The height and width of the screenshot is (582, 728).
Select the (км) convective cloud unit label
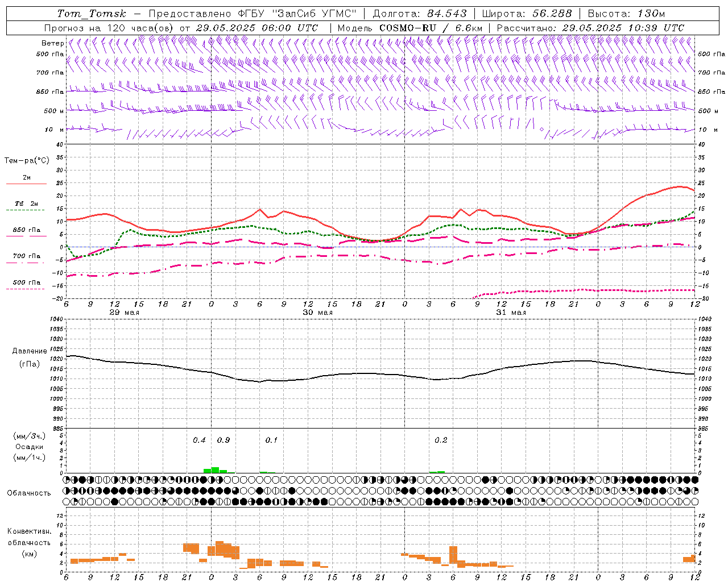(x=29, y=554)
